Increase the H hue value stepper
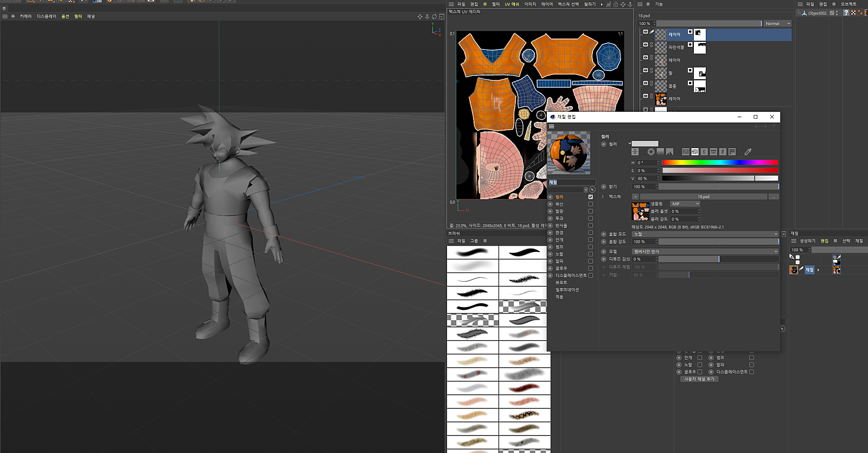The height and width of the screenshot is (453, 868). 659,161
